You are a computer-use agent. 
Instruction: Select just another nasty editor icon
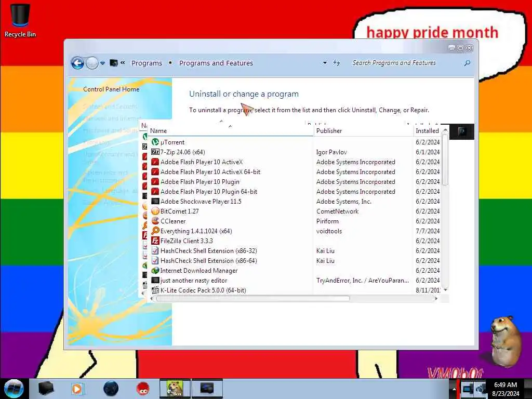(155, 280)
